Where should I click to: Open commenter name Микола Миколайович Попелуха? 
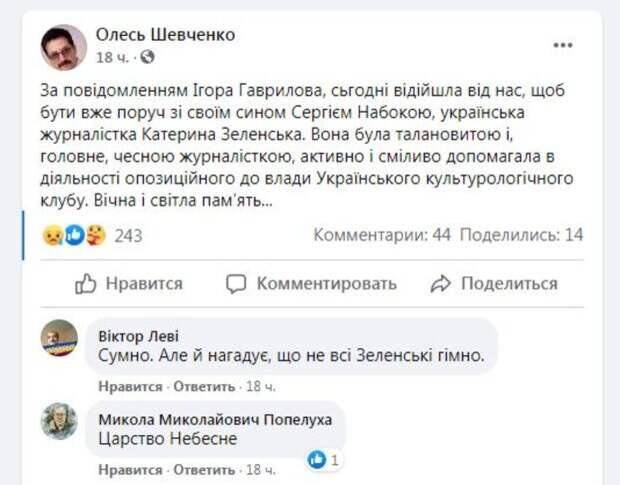click(x=216, y=418)
